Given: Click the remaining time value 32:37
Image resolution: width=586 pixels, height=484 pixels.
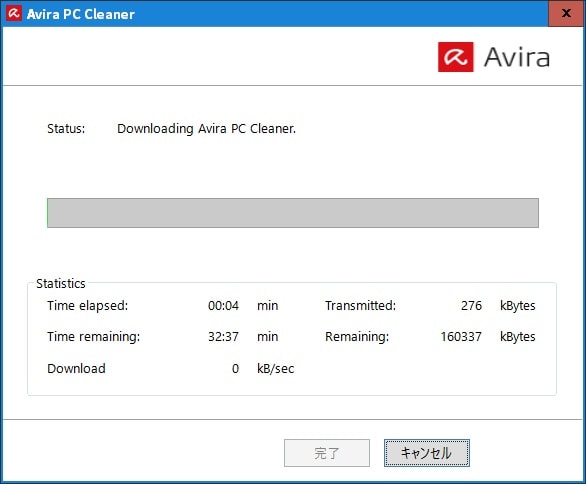Looking at the screenshot, I should (x=223, y=337).
